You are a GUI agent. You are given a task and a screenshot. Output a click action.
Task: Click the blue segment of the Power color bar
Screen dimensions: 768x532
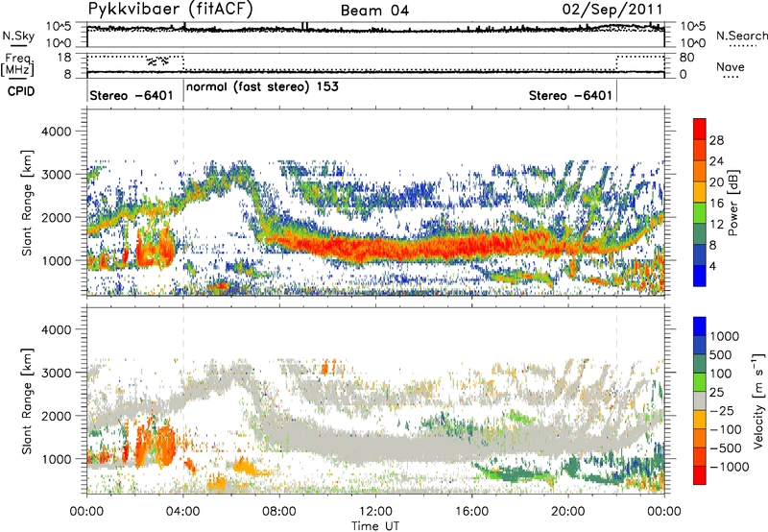point(700,276)
